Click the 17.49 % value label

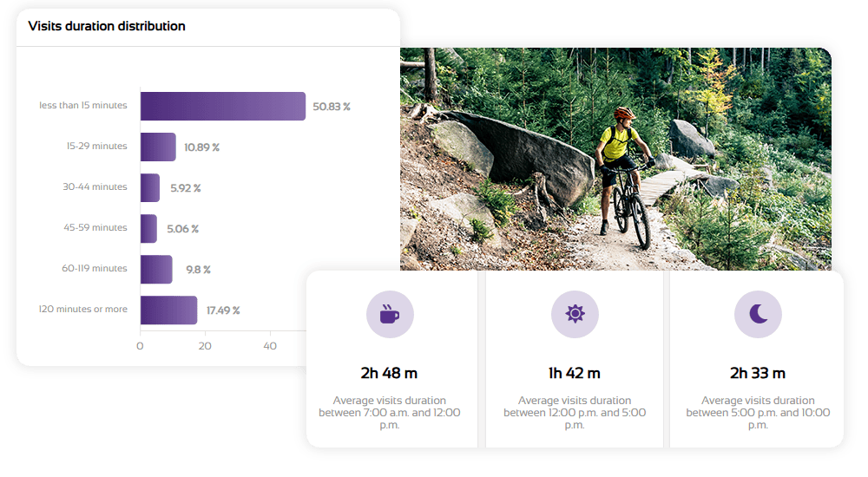coord(223,310)
